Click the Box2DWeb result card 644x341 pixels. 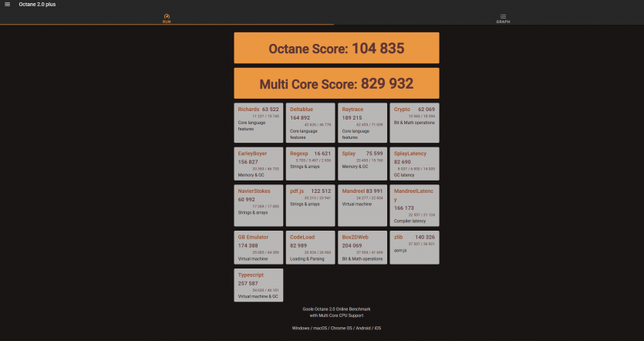[362, 247]
